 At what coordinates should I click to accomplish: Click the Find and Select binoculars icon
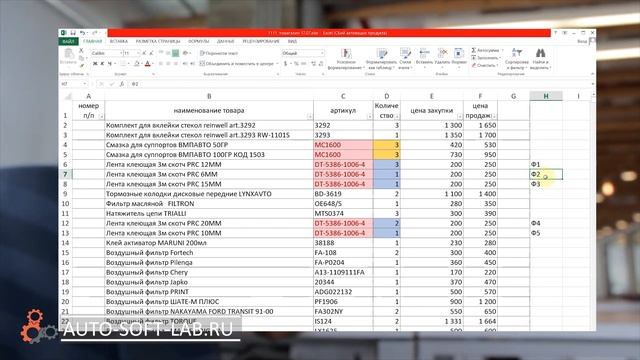pyautogui.click(x=540, y=53)
